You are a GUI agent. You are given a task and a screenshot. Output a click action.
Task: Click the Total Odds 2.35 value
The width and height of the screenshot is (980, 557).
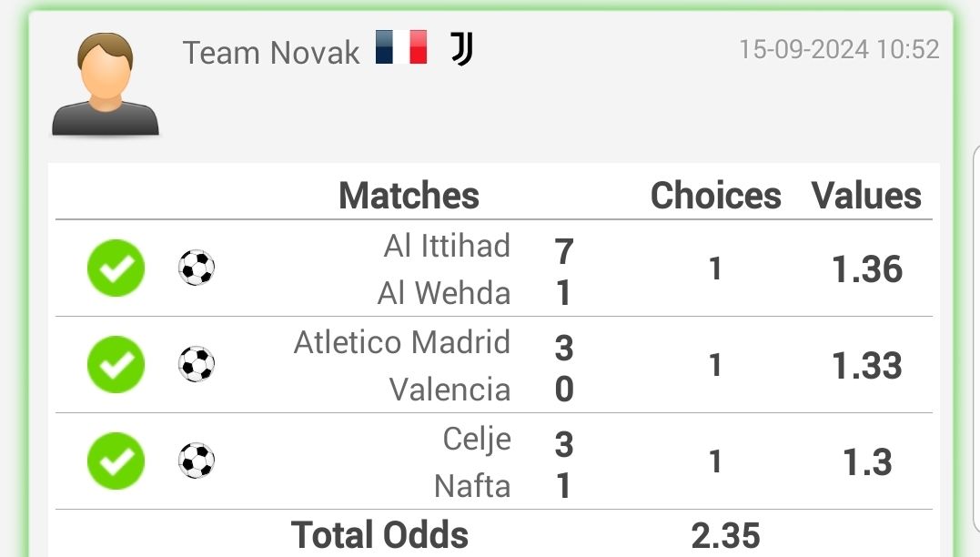coord(725,535)
